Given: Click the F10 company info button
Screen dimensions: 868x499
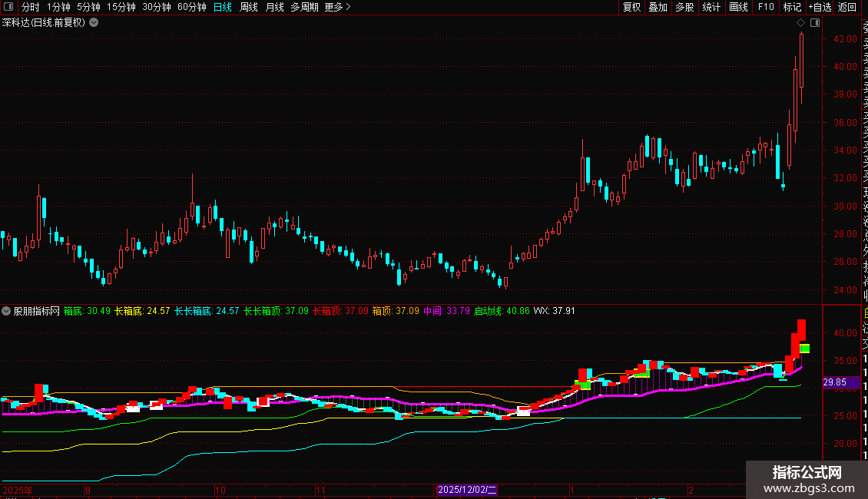Looking at the screenshot, I should tap(766, 7).
